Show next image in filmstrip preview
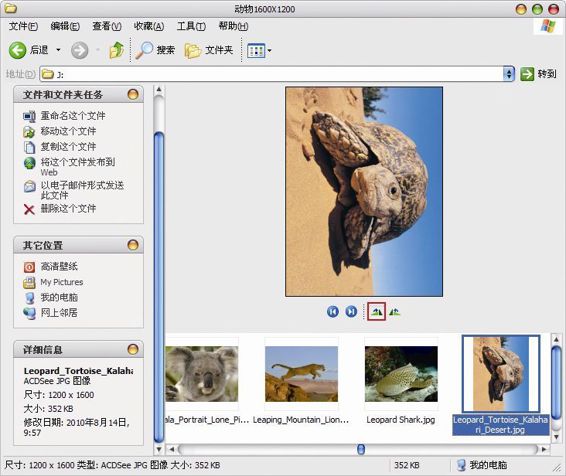Screen dimensions: 566x476 (x=351, y=311)
